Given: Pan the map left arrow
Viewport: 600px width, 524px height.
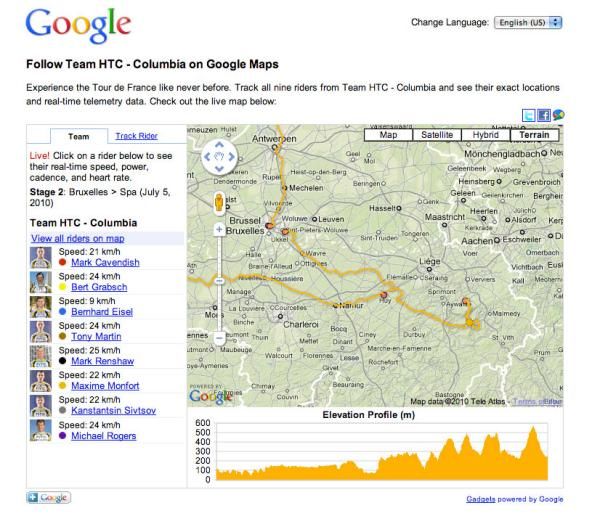Looking at the screenshot, I should [x=207, y=157].
